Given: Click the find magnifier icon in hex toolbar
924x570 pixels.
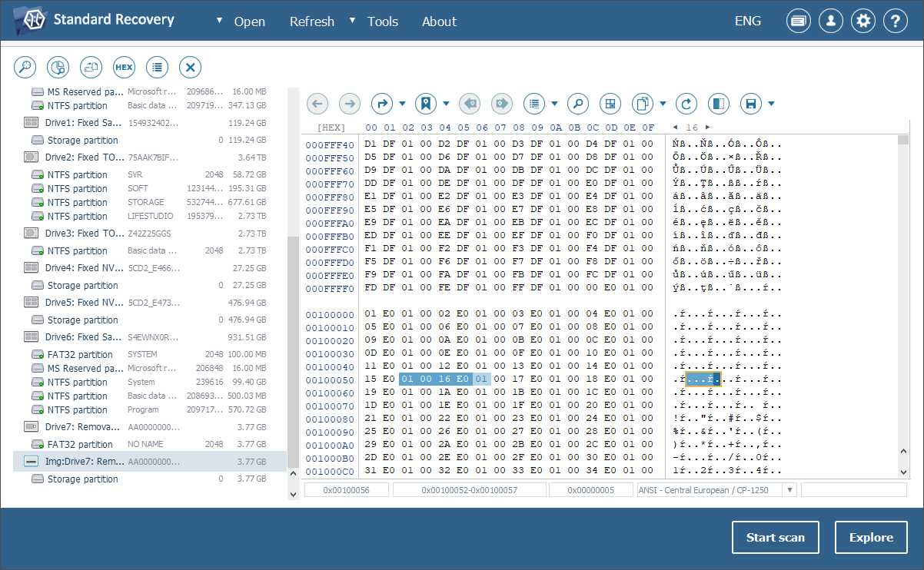Looking at the screenshot, I should tap(578, 103).
